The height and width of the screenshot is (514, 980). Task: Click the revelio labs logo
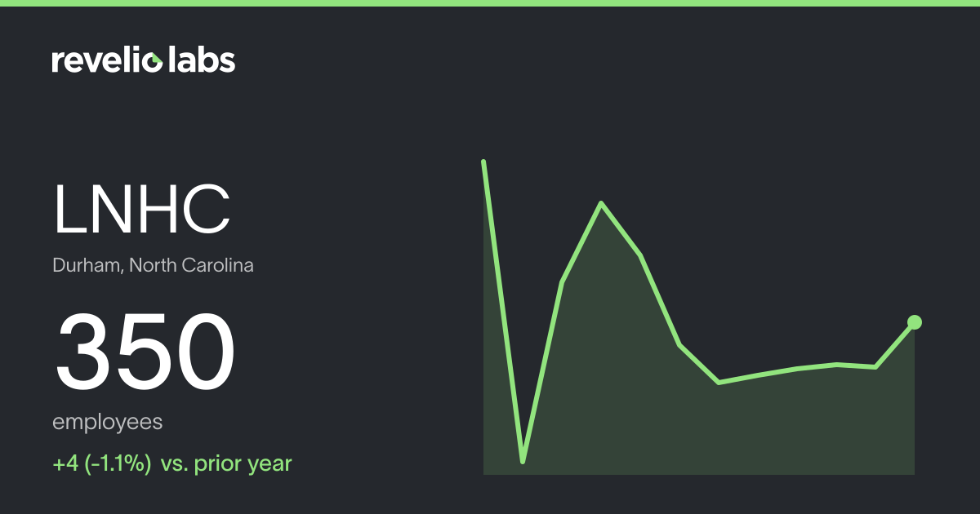click(x=144, y=60)
